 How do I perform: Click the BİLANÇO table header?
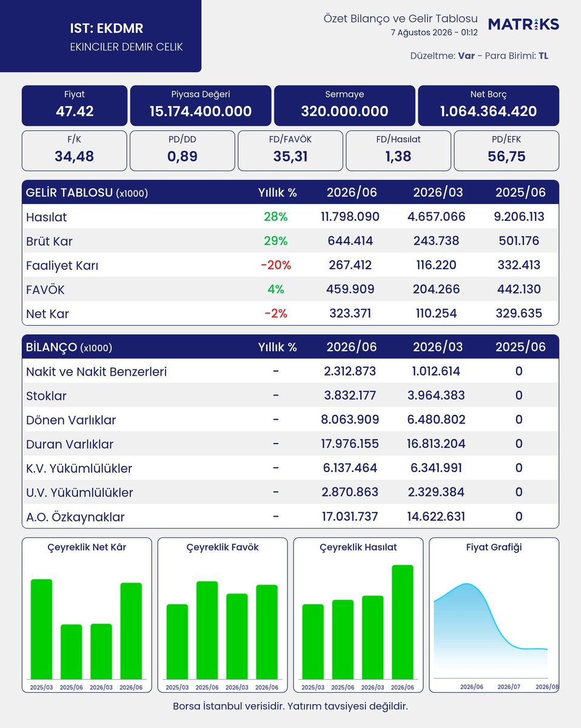[290, 347]
